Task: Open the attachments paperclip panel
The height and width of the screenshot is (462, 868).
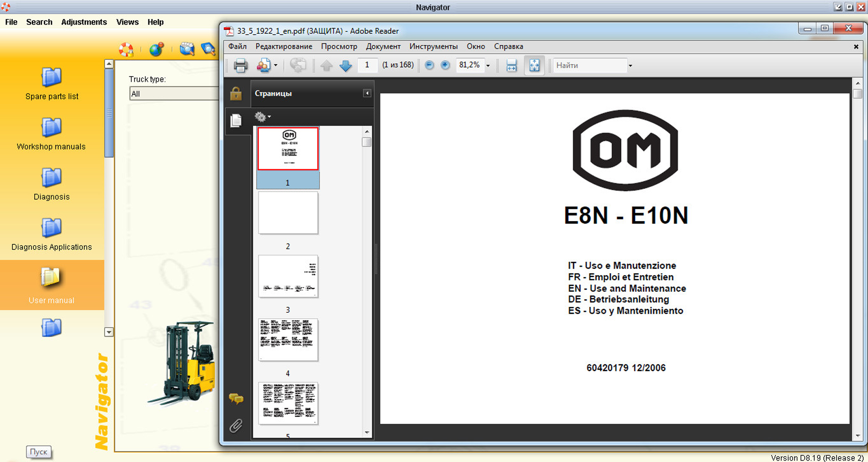Action: pos(236,426)
